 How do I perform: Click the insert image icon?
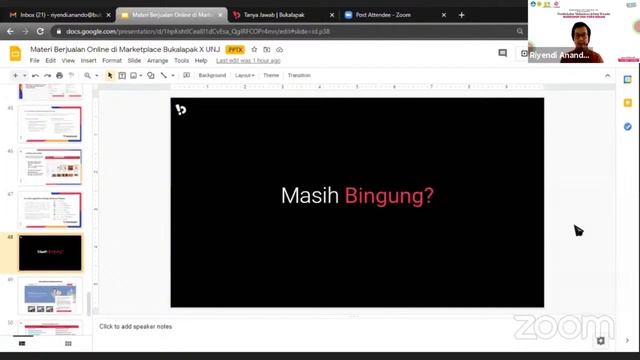pos(133,76)
